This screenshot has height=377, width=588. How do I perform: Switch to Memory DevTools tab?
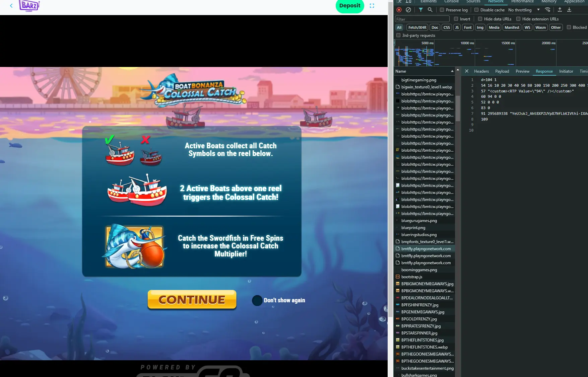click(x=549, y=2)
